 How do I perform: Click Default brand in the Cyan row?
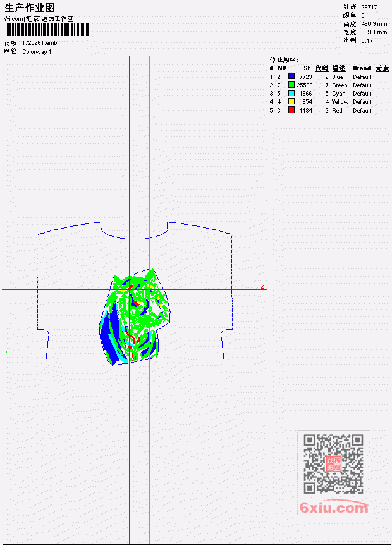[362, 94]
